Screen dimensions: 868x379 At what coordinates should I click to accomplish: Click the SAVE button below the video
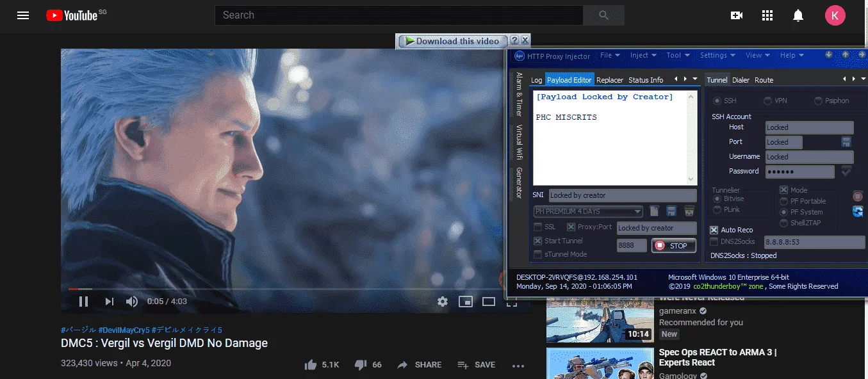tap(476, 365)
